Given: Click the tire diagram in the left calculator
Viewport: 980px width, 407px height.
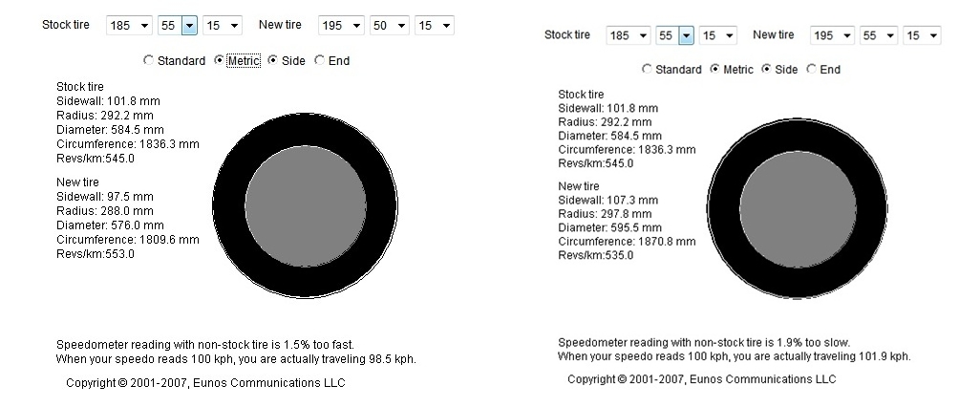Looking at the screenshot, I should click(x=305, y=205).
